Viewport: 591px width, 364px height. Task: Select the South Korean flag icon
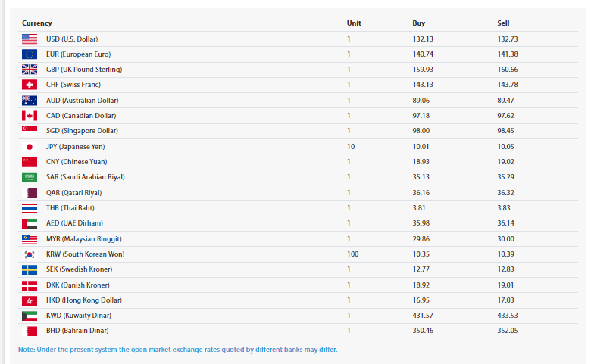pyautogui.click(x=30, y=254)
